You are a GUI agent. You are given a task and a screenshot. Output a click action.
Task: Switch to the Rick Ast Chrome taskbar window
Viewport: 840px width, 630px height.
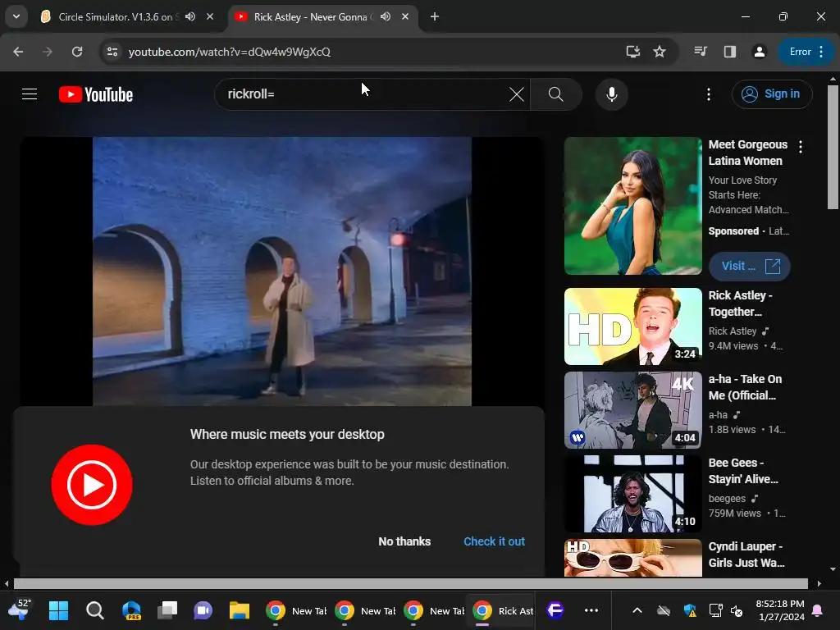click(503, 610)
